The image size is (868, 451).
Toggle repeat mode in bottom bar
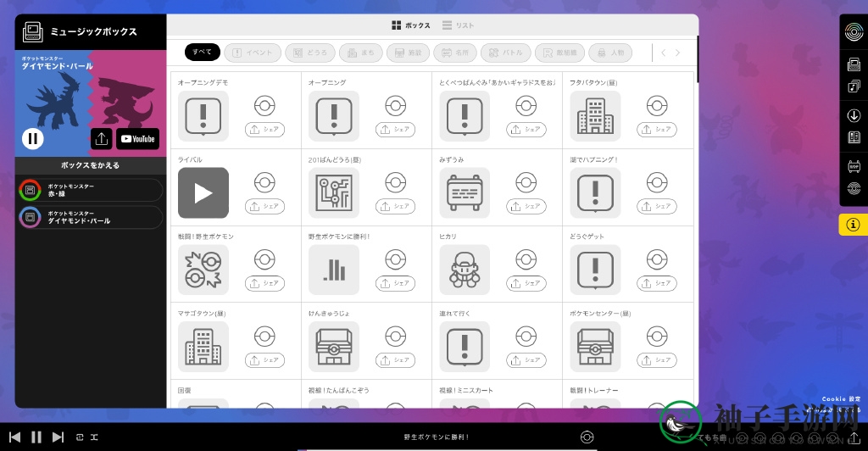[x=80, y=437]
